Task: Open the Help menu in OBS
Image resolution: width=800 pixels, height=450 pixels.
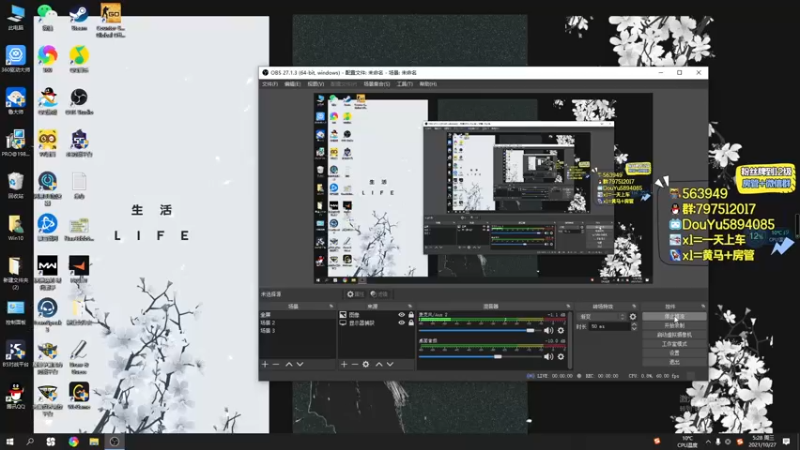Action: 428,84
